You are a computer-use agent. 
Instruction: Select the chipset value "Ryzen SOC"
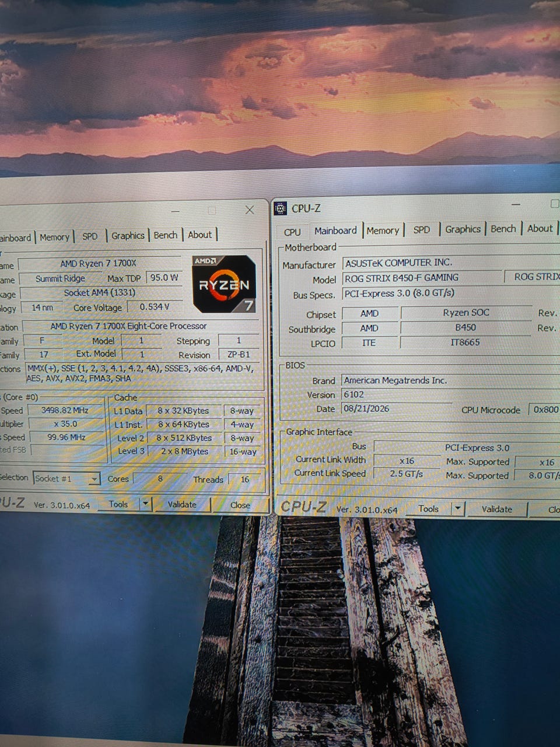466,313
